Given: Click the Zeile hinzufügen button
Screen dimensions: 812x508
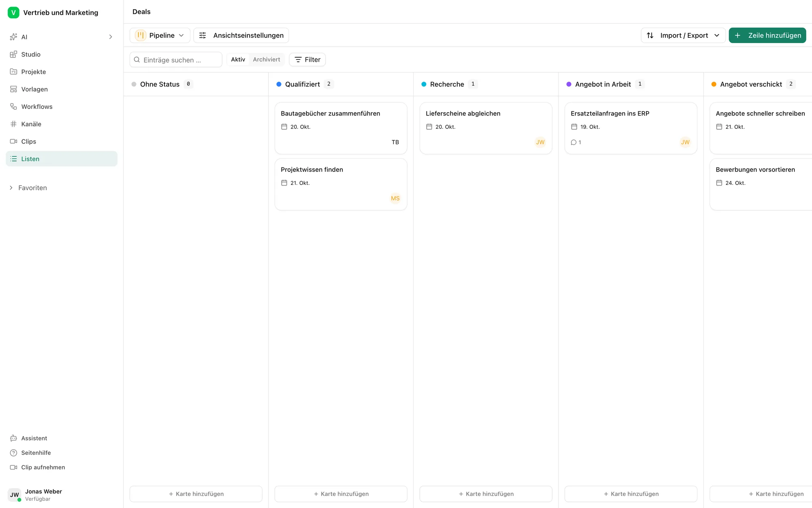Looking at the screenshot, I should [x=767, y=35].
